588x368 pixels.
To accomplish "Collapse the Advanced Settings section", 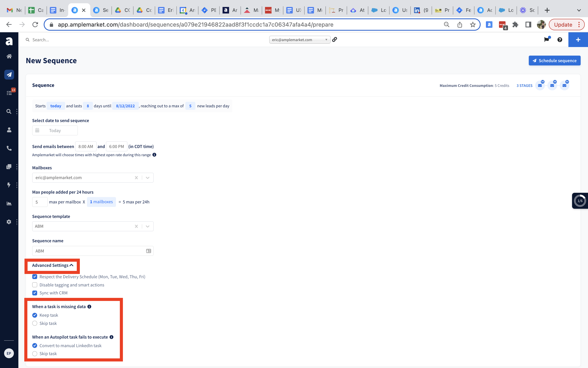I will click(x=53, y=265).
